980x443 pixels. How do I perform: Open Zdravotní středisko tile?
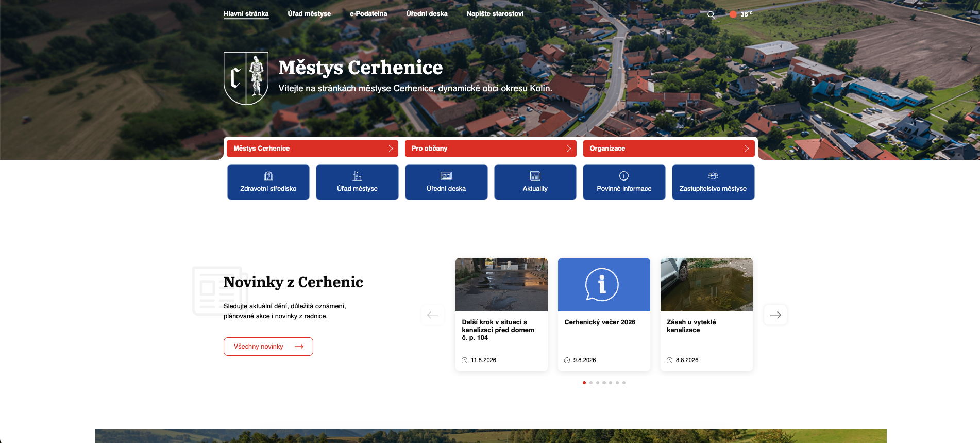[x=268, y=182]
